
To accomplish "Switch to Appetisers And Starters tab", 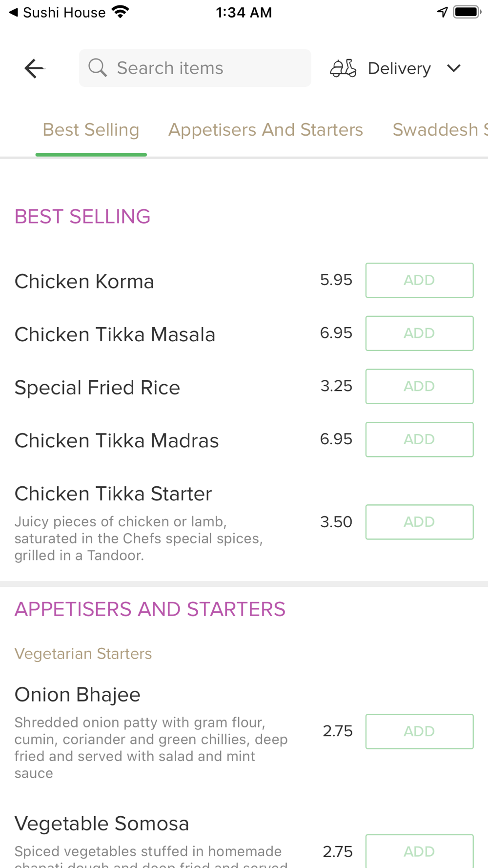I will [265, 130].
